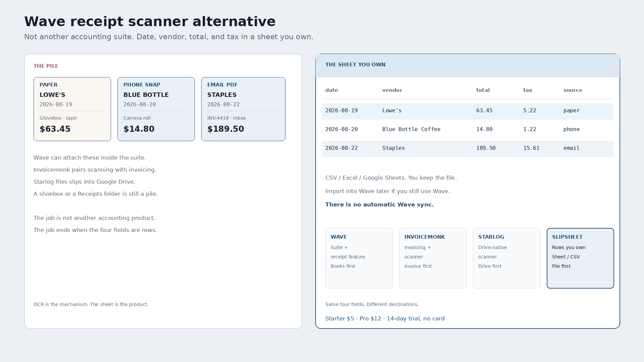Click 'Starlog files slips into Google Drive.' line
The image size is (644, 362).
(x=84, y=182)
